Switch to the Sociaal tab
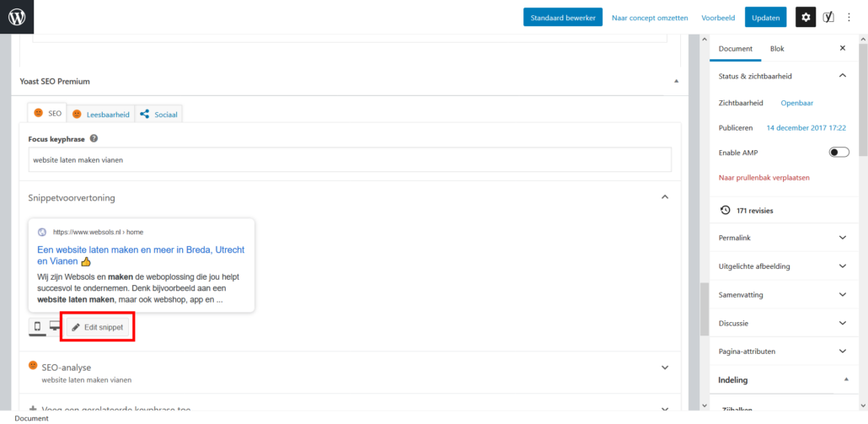This screenshot has width=868, height=424. (159, 114)
